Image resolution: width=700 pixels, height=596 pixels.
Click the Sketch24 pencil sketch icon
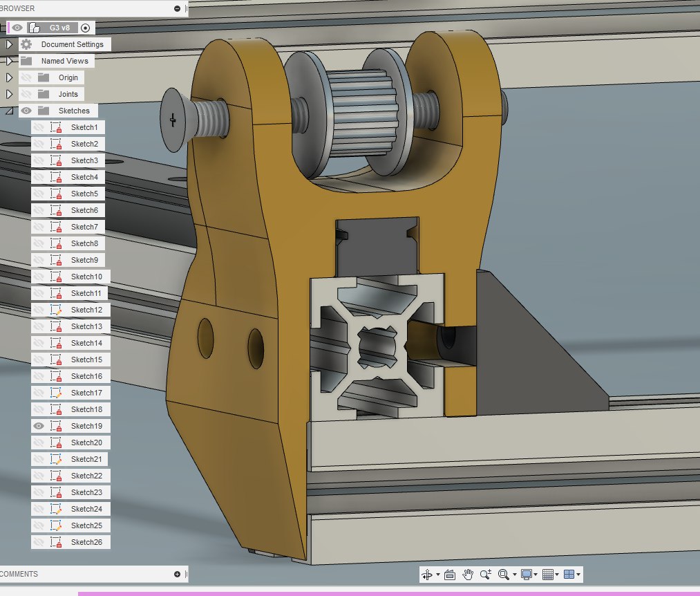pos(56,509)
